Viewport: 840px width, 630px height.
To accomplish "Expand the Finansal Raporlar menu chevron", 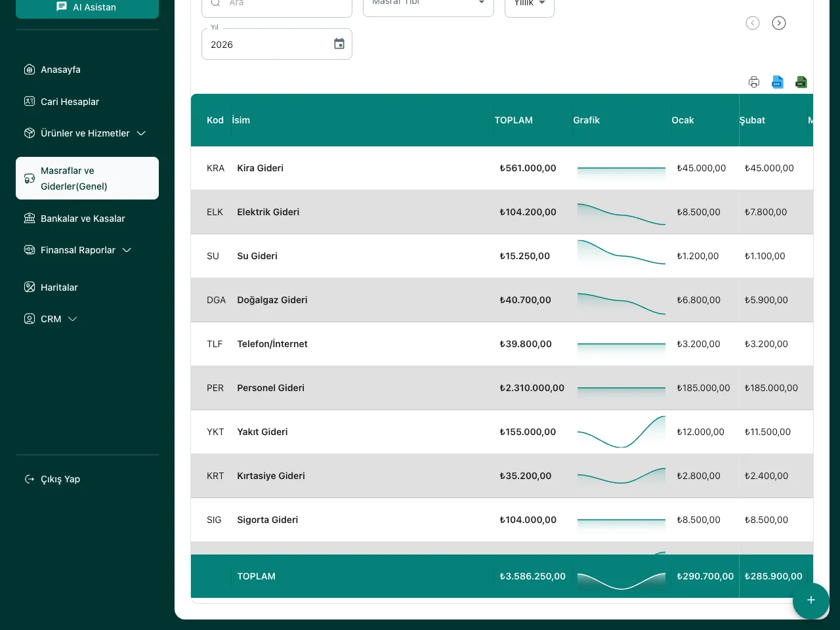I will click(x=127, y=250).
